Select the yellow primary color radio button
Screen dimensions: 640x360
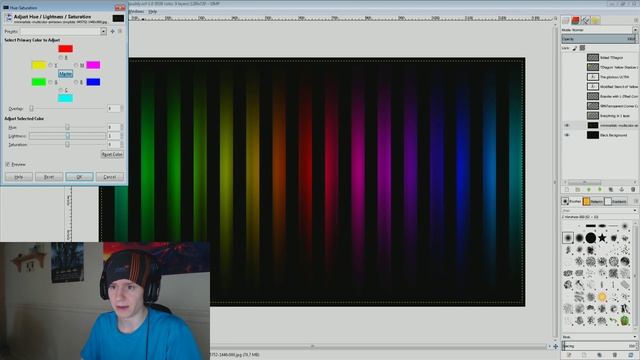click(51, 65)
